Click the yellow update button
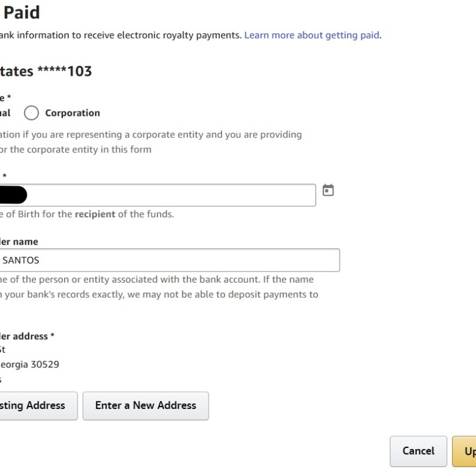476x476 pixels. [464, 451]
